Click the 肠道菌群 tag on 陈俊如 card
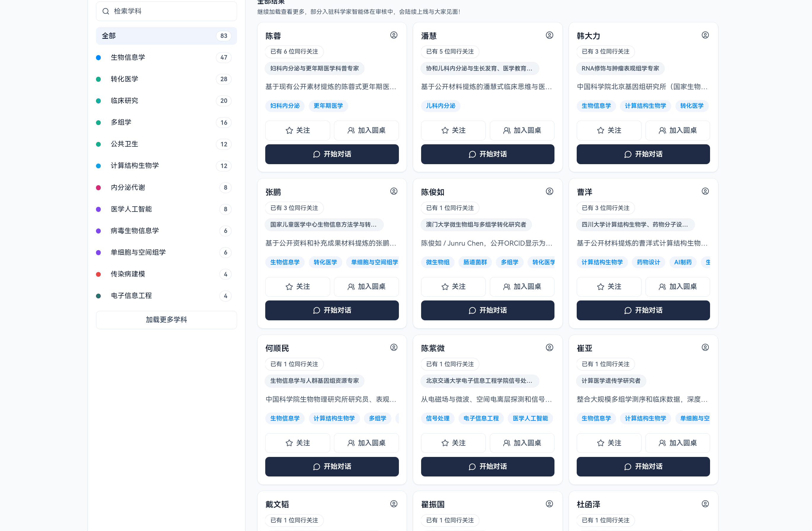The image size is (812, 531). pos(475,262)
